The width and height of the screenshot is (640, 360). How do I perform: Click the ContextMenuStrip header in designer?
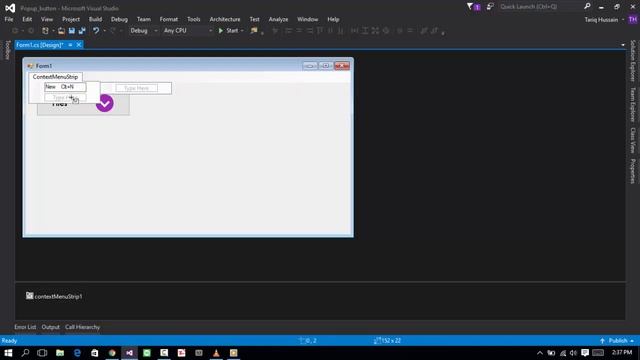tap(55, 77)
